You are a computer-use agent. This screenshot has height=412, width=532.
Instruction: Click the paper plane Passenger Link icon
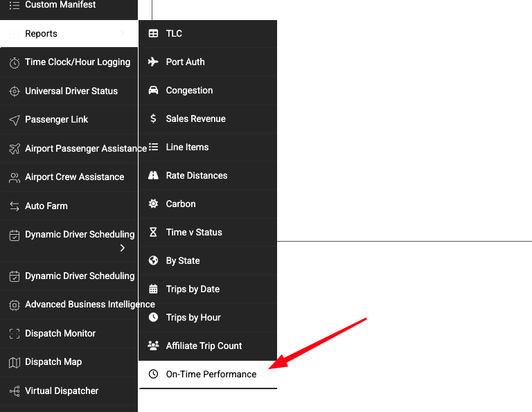click(14, 120)
